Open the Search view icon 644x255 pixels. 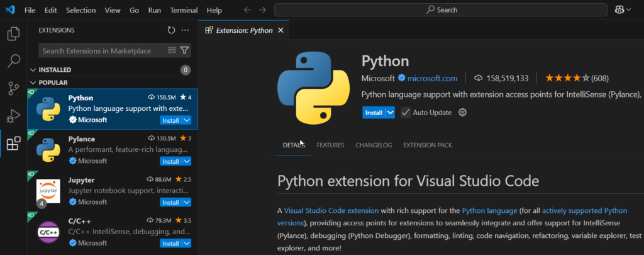(13, 61)
